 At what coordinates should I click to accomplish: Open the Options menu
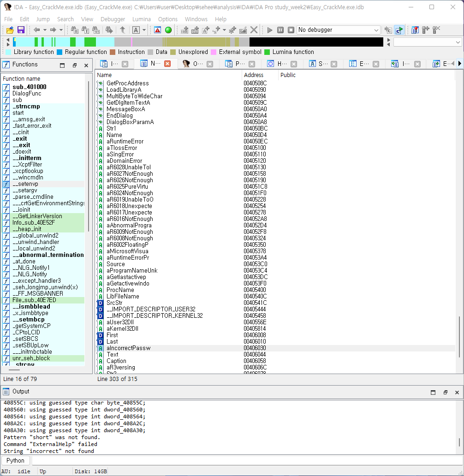click(x=167, y=19)
